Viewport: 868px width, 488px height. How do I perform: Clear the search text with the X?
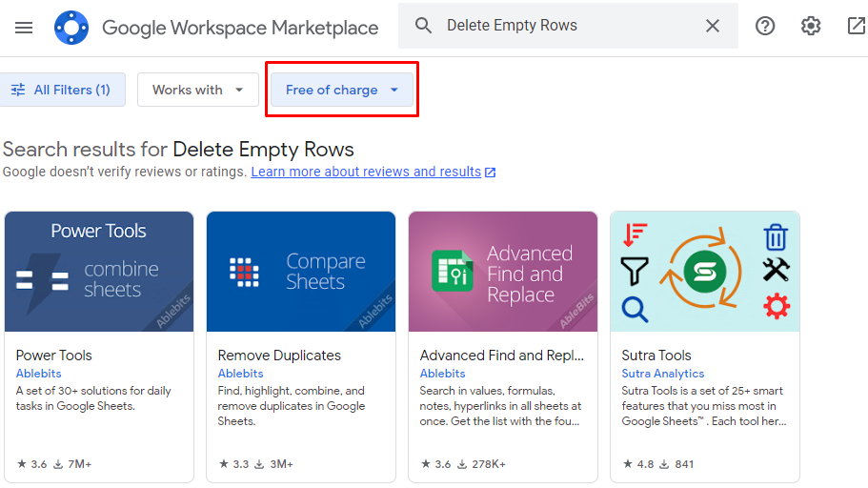(x=713, y=26)
